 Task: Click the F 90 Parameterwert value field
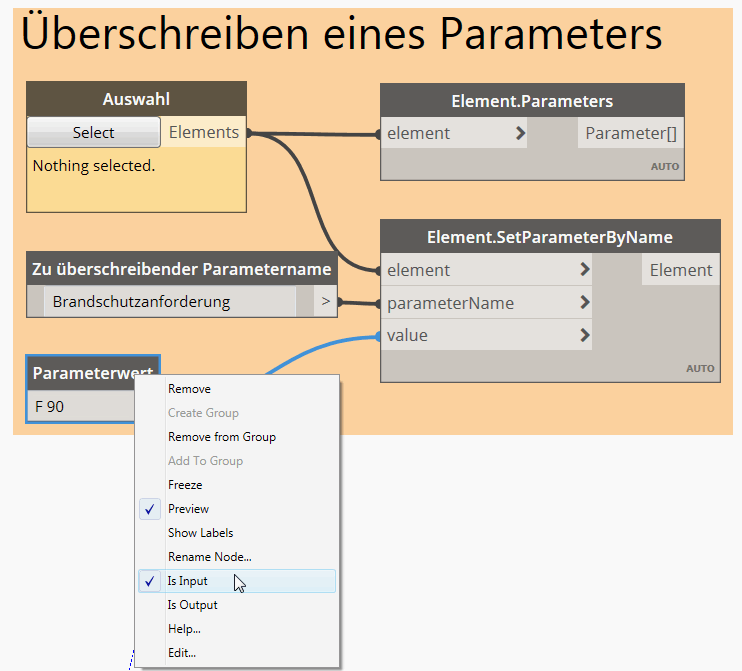tap(80, 407)
